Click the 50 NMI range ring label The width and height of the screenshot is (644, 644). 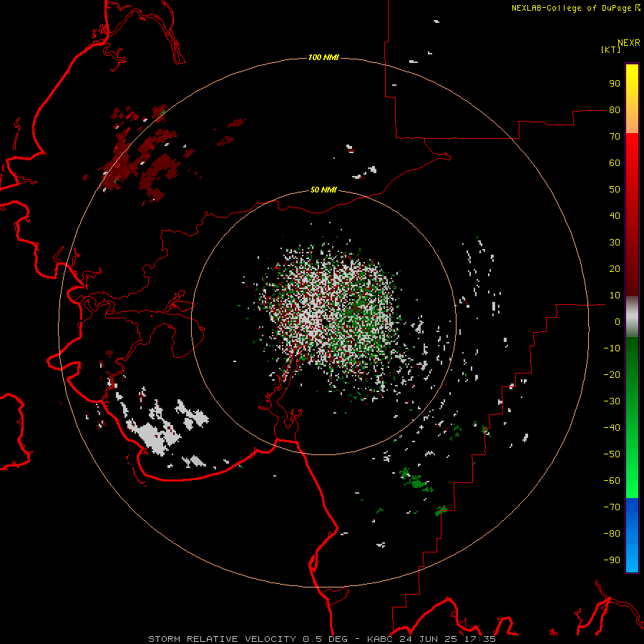(323, 190)
